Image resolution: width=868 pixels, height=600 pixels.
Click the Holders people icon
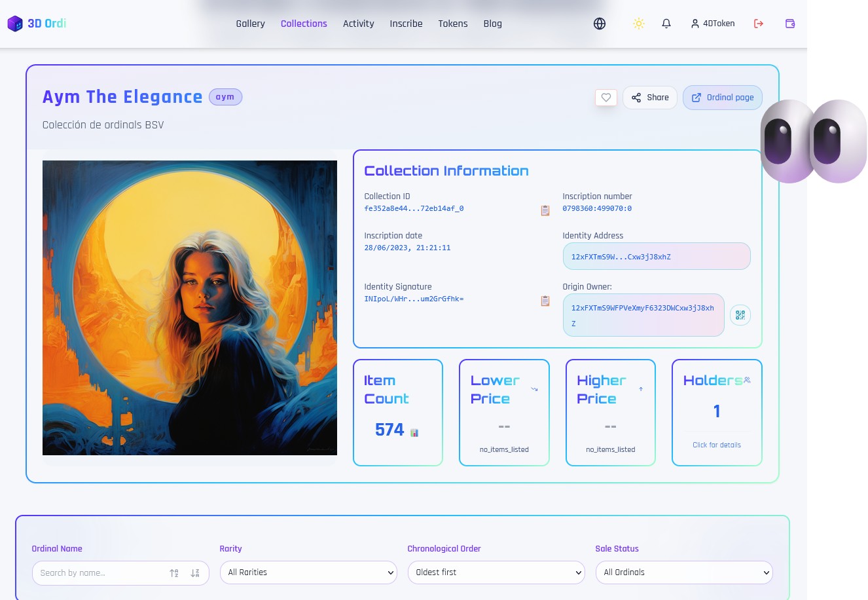(x=747, y=380)
